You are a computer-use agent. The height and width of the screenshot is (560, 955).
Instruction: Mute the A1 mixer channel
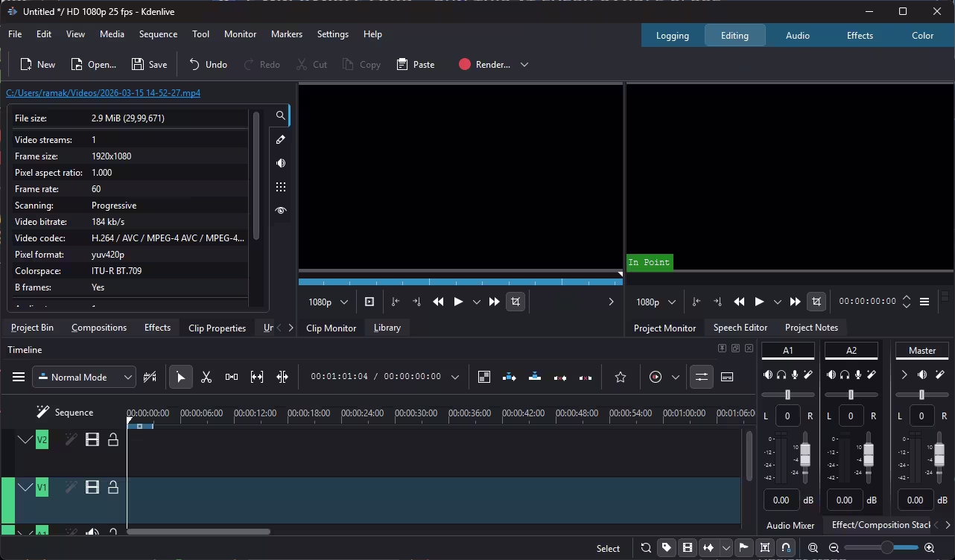(768, 375)
